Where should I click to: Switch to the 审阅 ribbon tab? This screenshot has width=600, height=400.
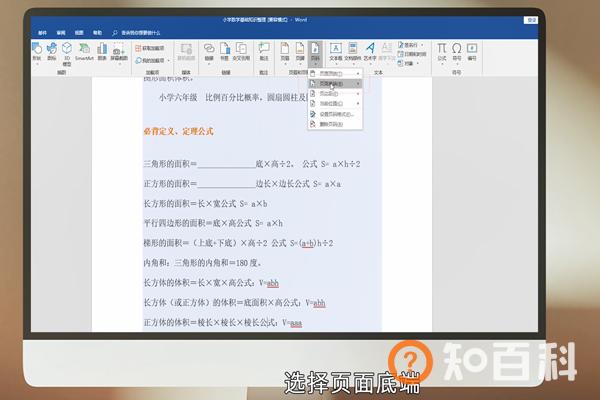61,33
